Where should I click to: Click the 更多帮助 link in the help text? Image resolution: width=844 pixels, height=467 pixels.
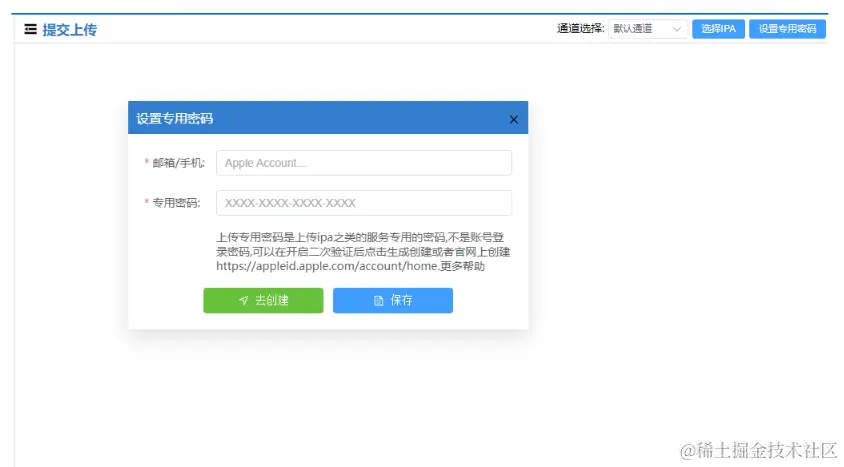point(462,266)
